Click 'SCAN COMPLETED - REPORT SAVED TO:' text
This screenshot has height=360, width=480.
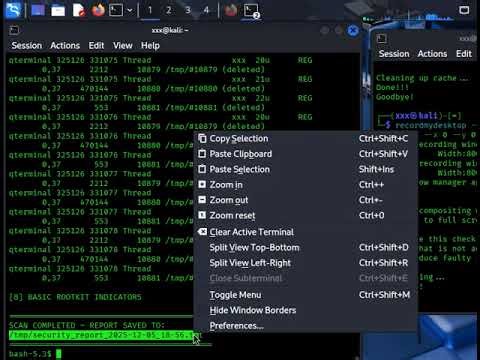87,325
